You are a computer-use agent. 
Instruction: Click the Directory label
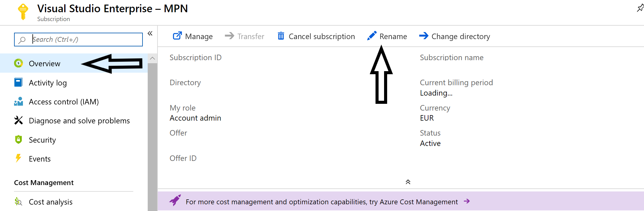[185, 83]
